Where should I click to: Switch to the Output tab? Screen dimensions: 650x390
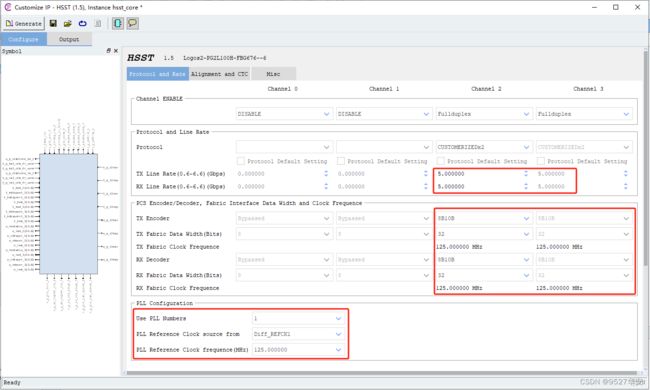[69, 39]
